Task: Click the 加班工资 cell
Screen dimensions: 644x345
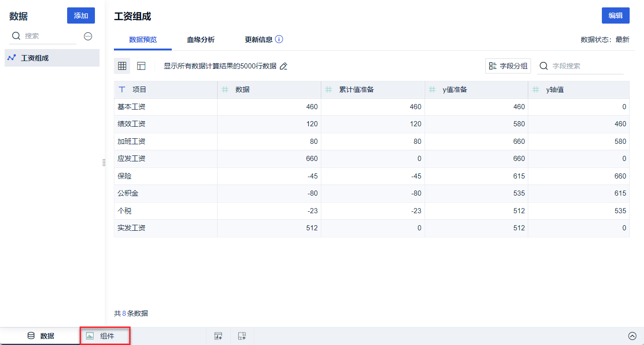Action: pos(166,142)
